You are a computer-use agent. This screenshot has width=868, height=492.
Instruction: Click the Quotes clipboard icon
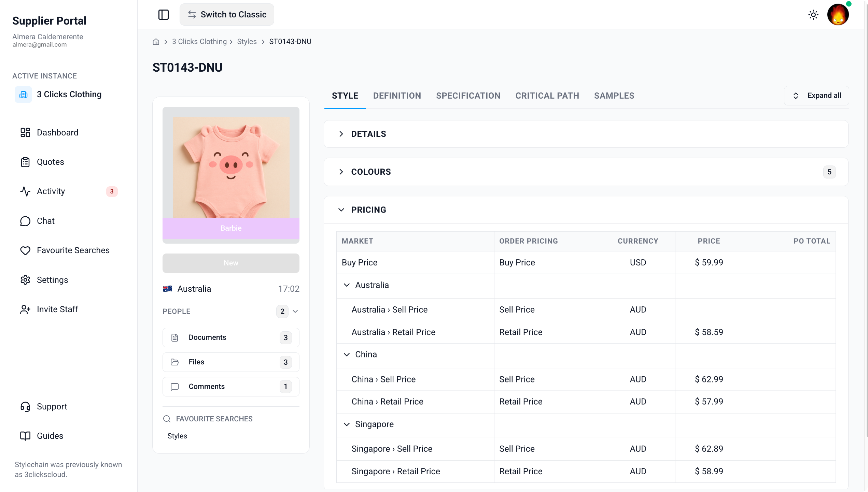coord(25,162)
